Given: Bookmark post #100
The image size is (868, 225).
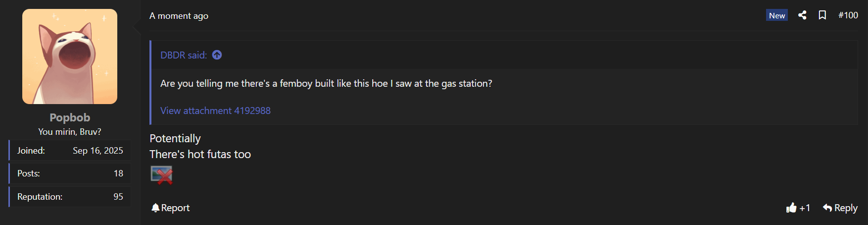Looking at the screenshot, I should coord(822,15).
